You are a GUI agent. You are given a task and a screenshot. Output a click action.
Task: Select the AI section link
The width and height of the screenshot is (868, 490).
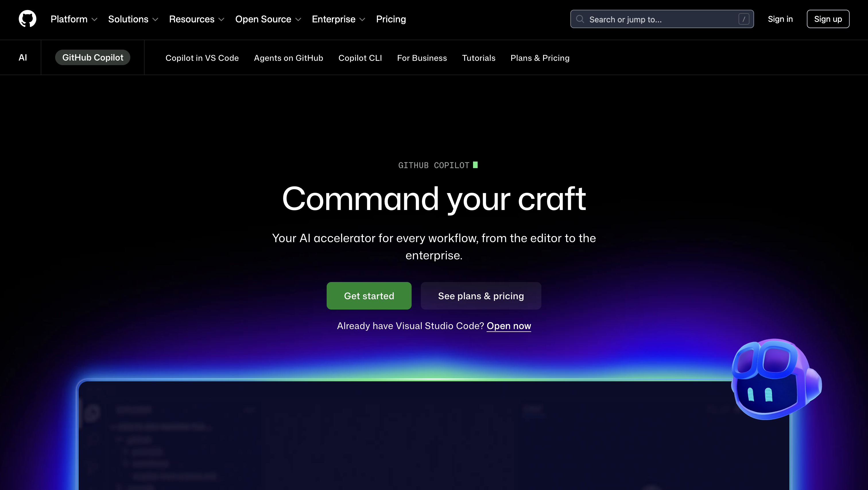(x=23, y=58)
